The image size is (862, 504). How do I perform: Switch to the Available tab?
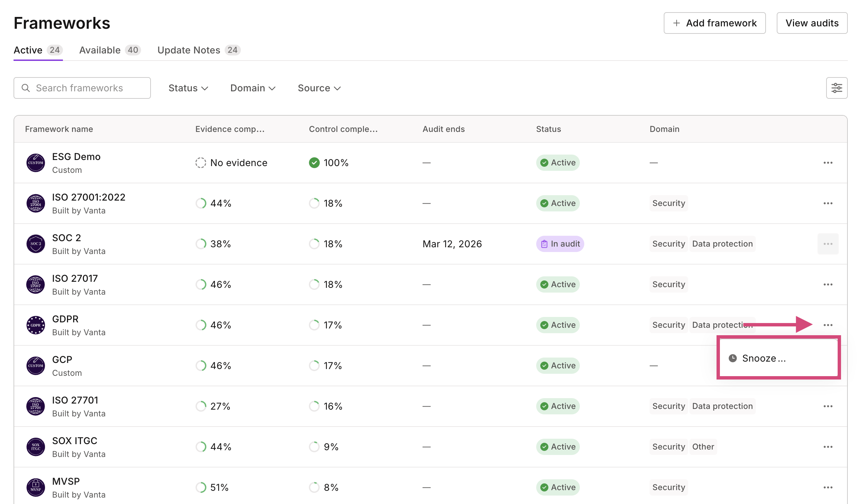click(x=110, y=50)
